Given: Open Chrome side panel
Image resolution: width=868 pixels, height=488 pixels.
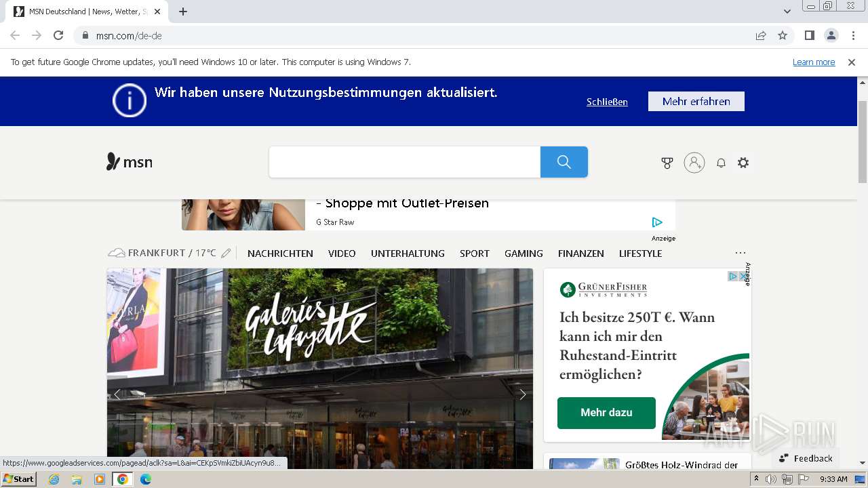Looking at the screenshot, I should [809, 35].
